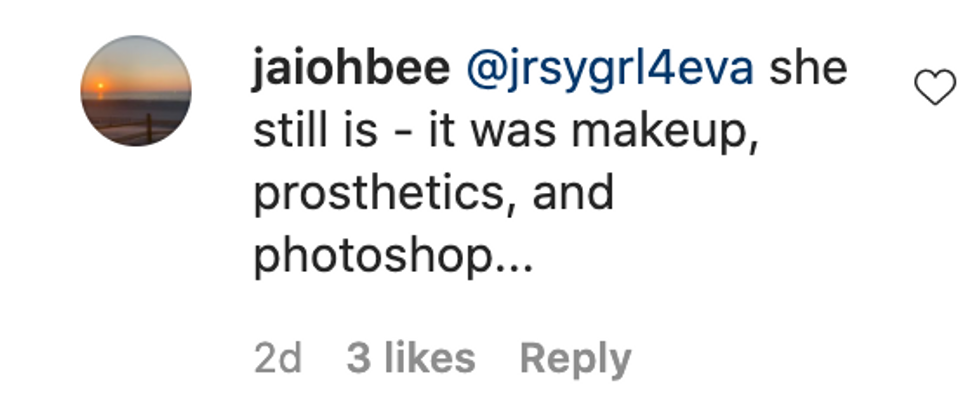Click the word "and" after prosthetics
This screenshot has height=417, width=980.
572,192
